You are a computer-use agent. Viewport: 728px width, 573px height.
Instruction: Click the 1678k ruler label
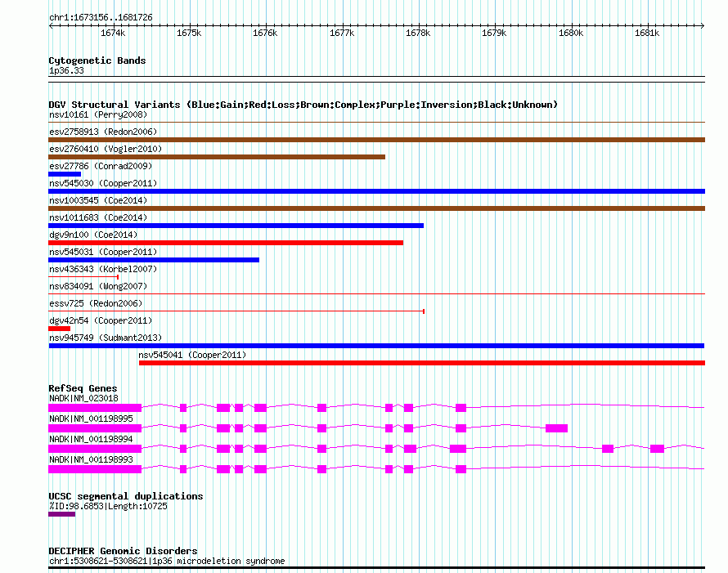[x=418, y=33]
